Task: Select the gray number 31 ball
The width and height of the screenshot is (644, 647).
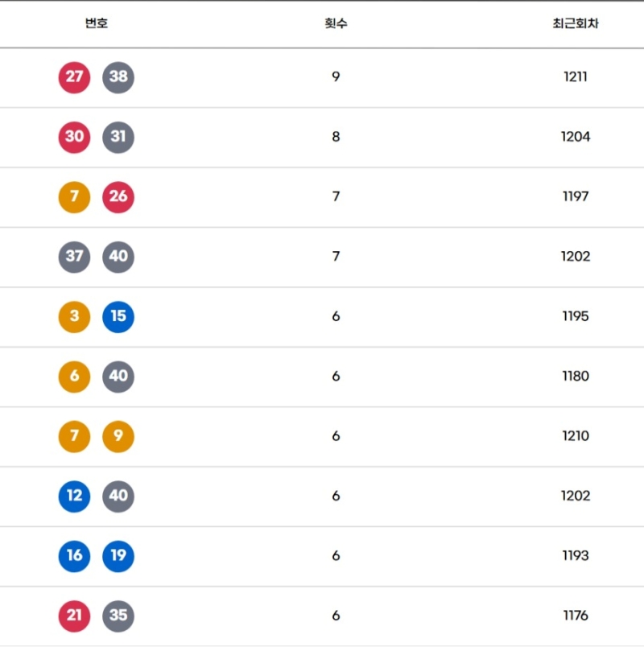Action: tap(118, 137)
